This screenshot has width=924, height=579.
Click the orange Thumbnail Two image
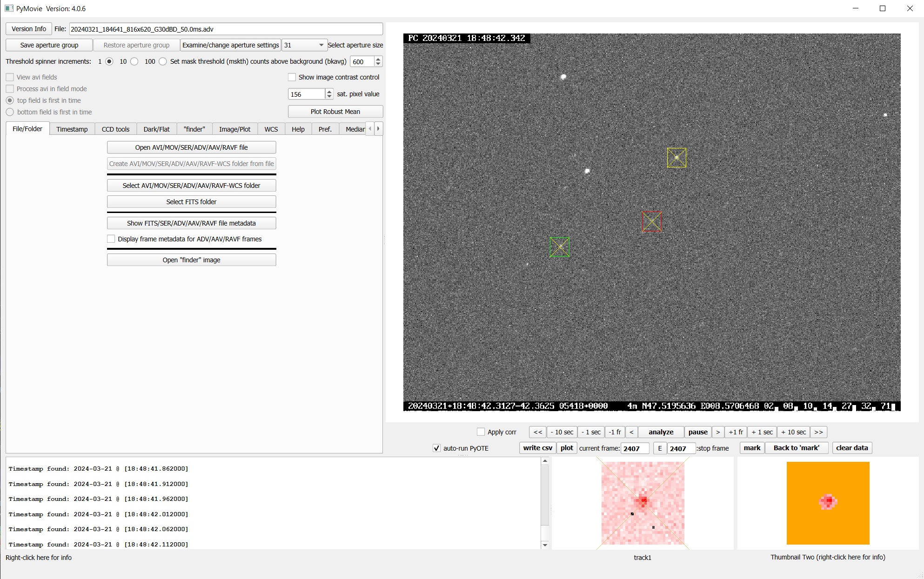click(828, 503)
